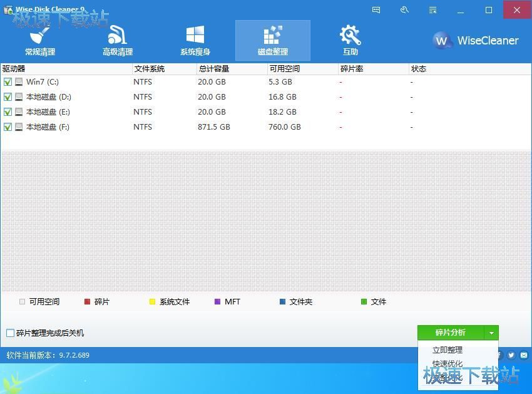
Task: Click the 本地磁盘 (D:) drive icon
Action: point(19,97)
